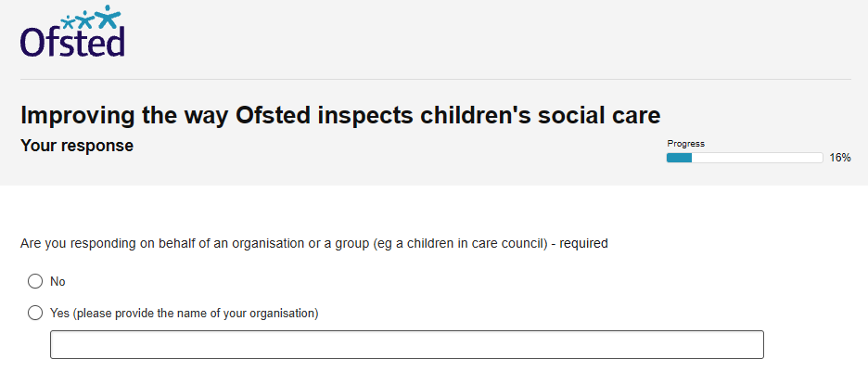Click the empty white part of progress bar

coord(757,158)
